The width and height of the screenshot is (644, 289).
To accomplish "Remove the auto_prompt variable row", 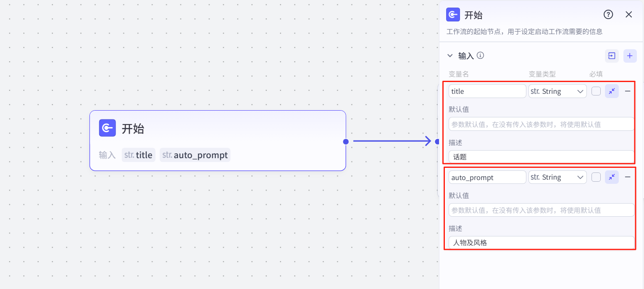I will tap(628, 177).
